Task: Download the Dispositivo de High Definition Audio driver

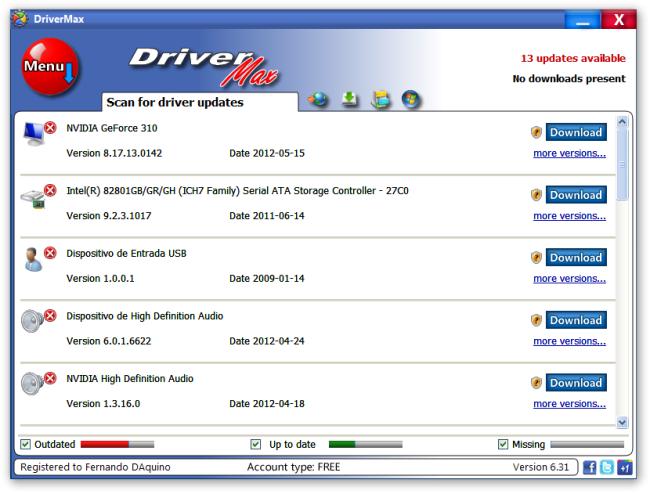Action: [576, 320]
